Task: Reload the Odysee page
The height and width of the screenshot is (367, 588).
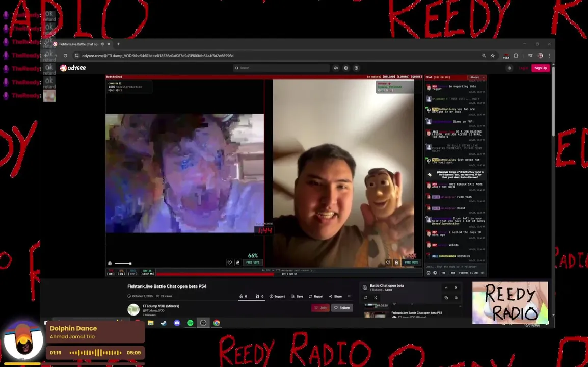Action: (65, 56)
